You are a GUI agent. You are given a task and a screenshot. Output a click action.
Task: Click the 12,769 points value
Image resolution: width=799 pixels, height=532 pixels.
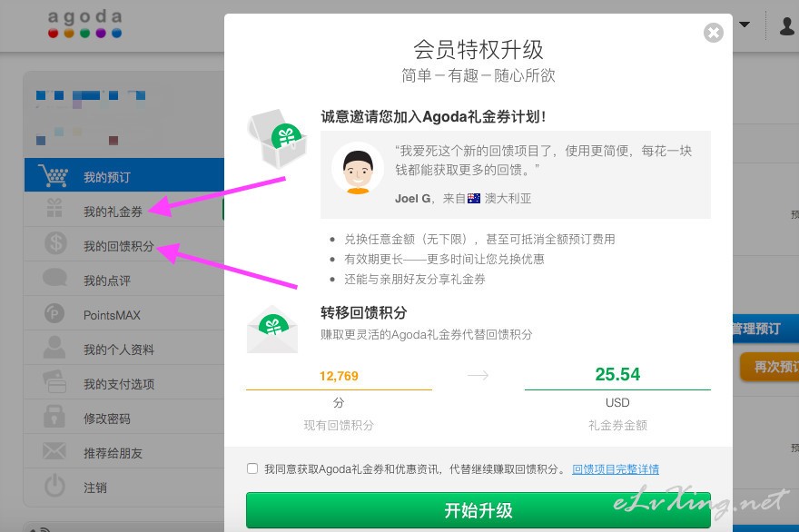point(339,376)
